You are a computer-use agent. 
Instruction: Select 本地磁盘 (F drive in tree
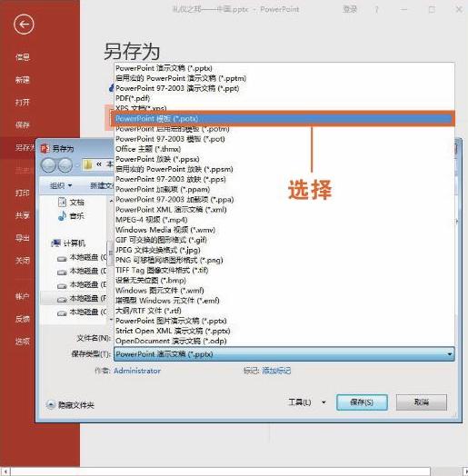click(x=82, y=299)
